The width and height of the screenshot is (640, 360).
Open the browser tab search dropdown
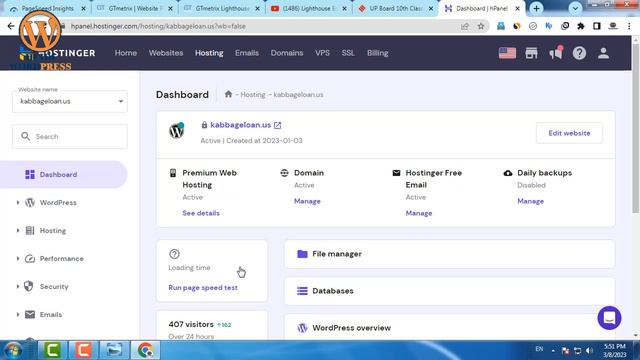click(575, 8)
